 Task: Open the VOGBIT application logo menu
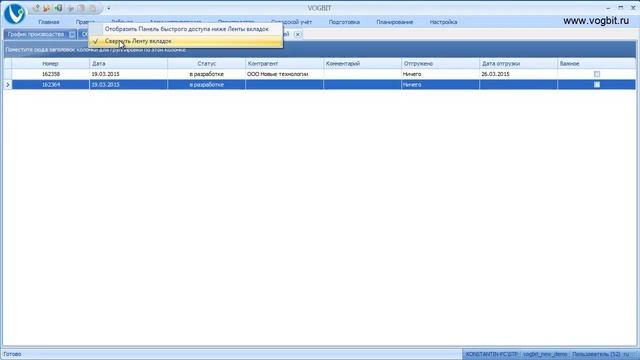click(14, 13)
